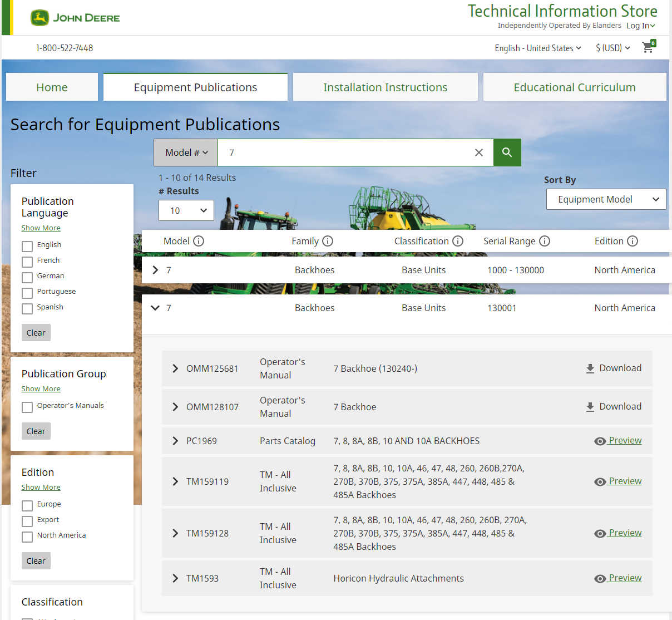Download the OMM128107 Operator's Manual

tap(614, 407)
